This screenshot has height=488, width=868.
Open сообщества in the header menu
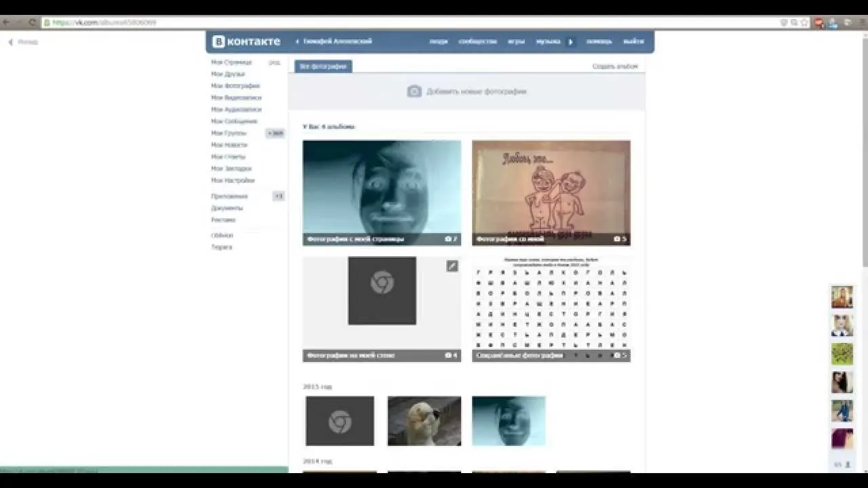click(x=477, y=41)
